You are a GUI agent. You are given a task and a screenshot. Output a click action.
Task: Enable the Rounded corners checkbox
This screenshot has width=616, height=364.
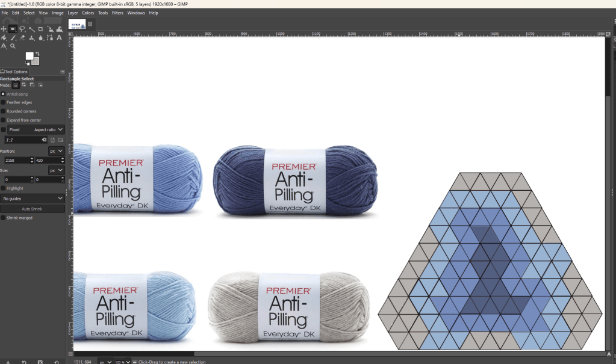click(3, 111)
